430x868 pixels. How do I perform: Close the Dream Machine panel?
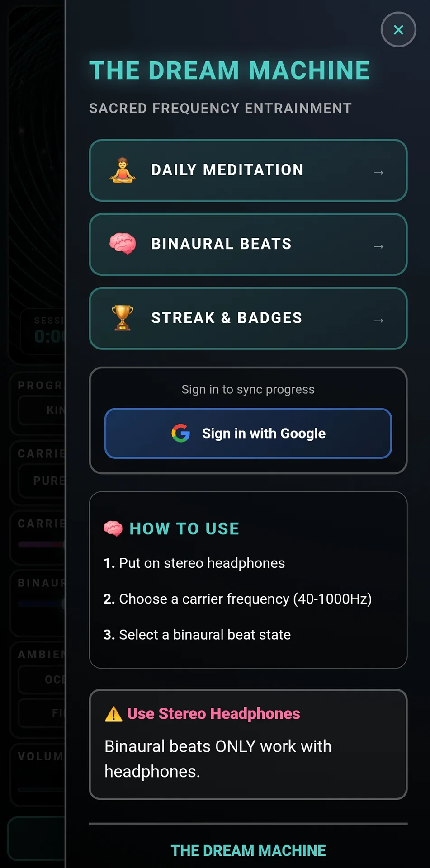click(x=398, y=30)
